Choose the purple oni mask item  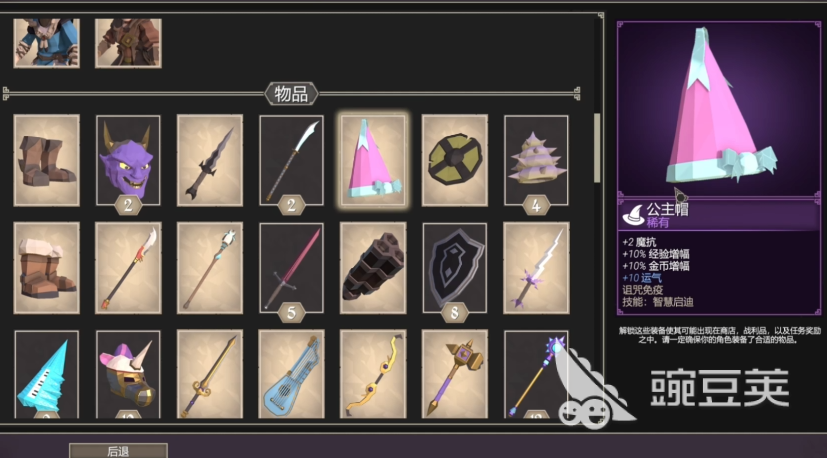point(128,160)
